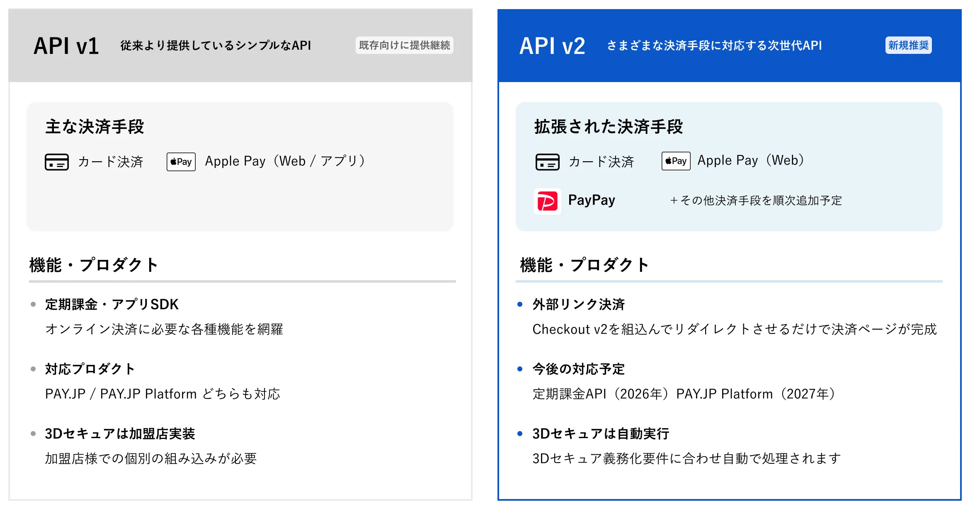Click the credit card icon under API v1
The image size is (980, 509).
tap(56, 162)
